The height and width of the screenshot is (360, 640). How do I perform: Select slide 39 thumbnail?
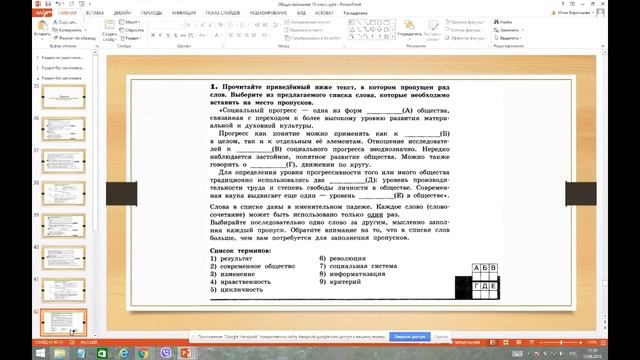pyautogui.click(x=63, y=226)
